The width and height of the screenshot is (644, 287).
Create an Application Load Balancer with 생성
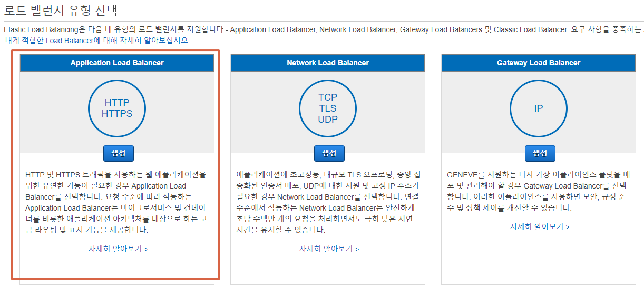point(119,153)
